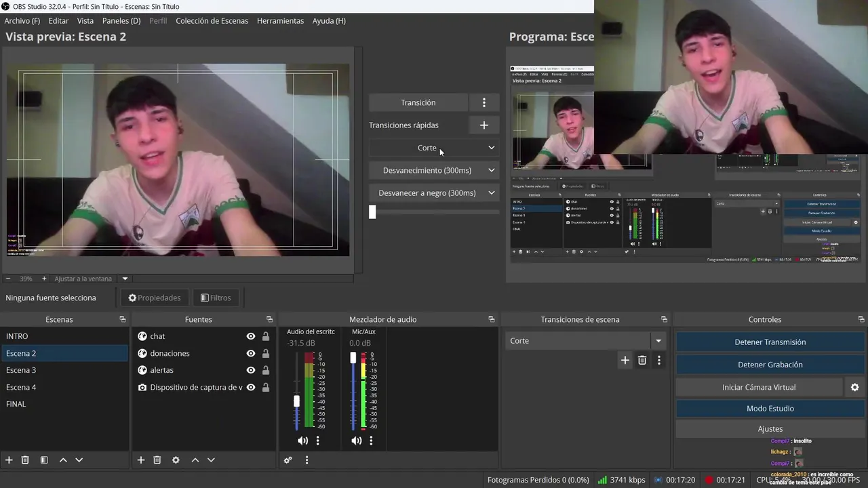
Task: Hide the donaciones source
Action: 251,353
